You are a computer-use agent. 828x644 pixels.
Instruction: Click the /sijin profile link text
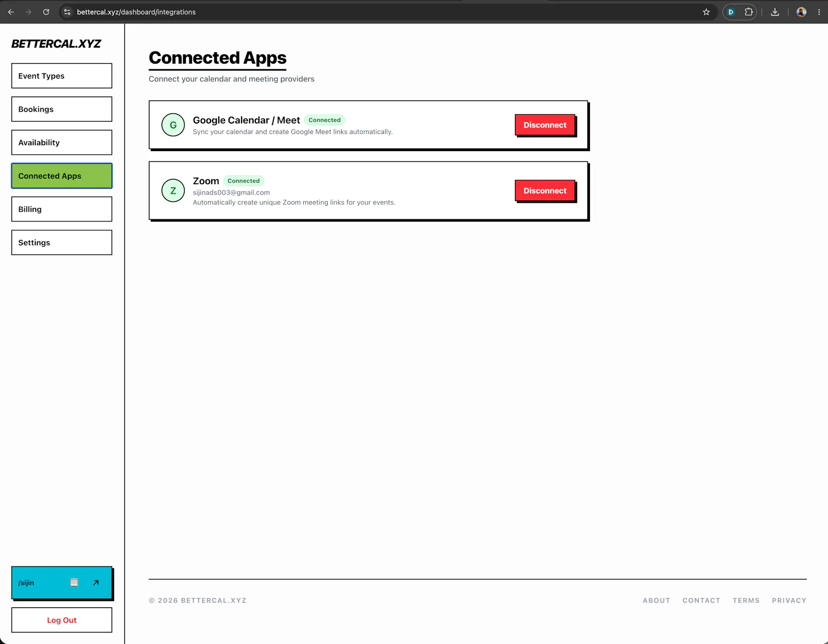(26, 582)
